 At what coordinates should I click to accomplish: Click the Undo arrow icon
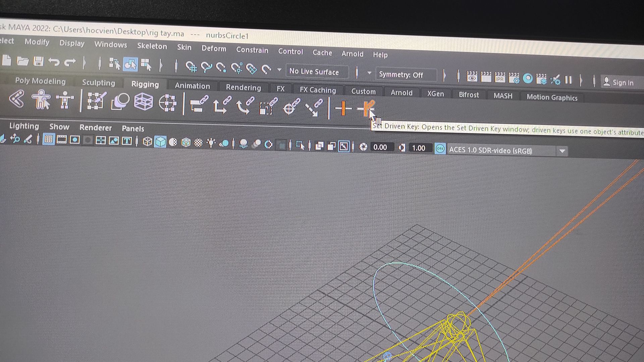[x=54, y=62]
